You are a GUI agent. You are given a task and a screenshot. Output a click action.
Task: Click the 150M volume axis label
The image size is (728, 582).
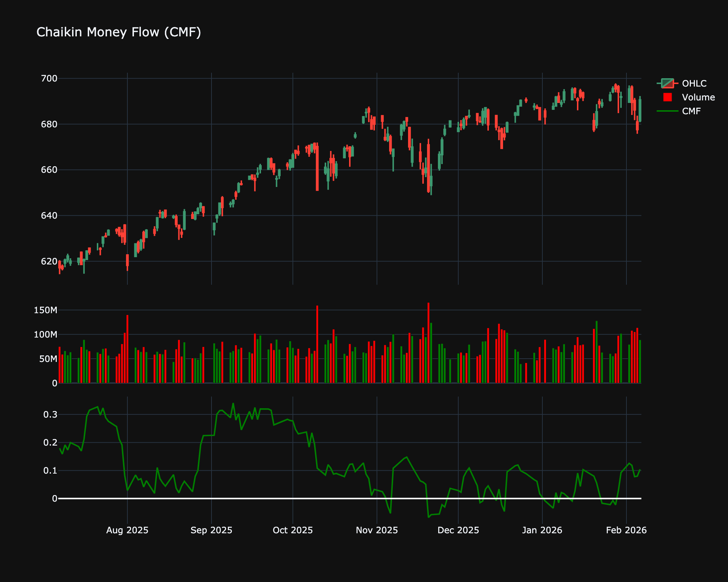[x=45, y=310]
